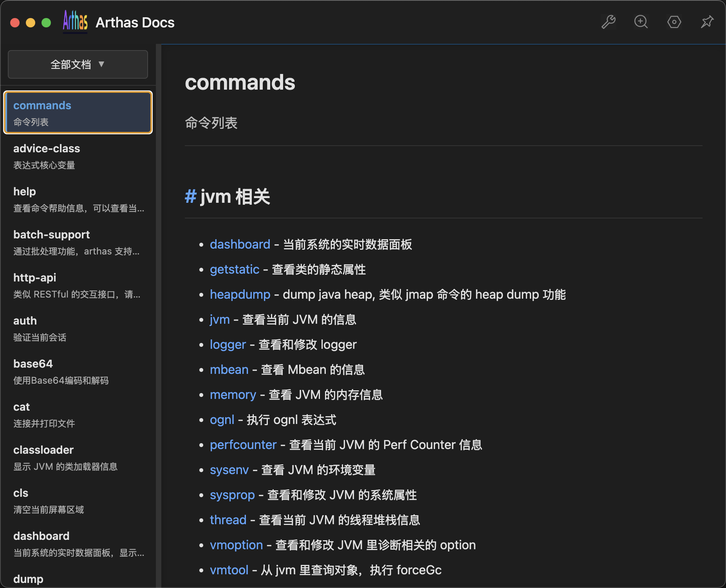Screen dimensions: 726x588
Task: Open classloader sidebar entry
Action: tap(78, 458)
